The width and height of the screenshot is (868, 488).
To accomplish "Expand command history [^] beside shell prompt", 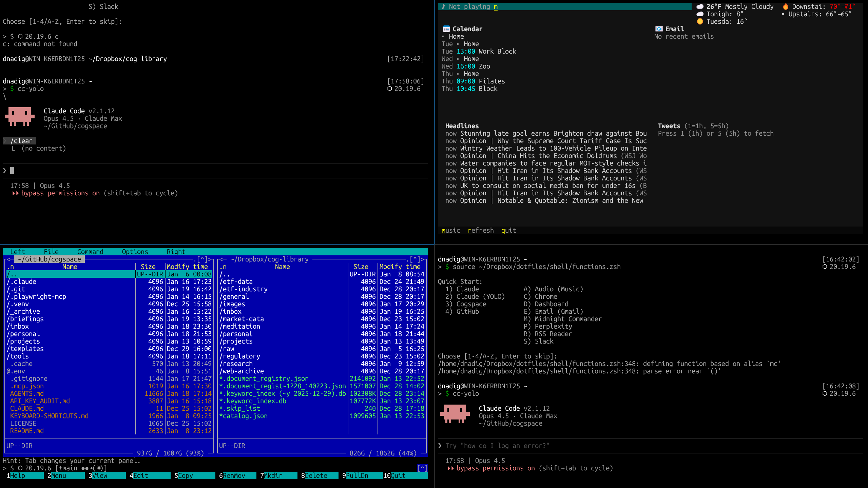I will [422, 468].
